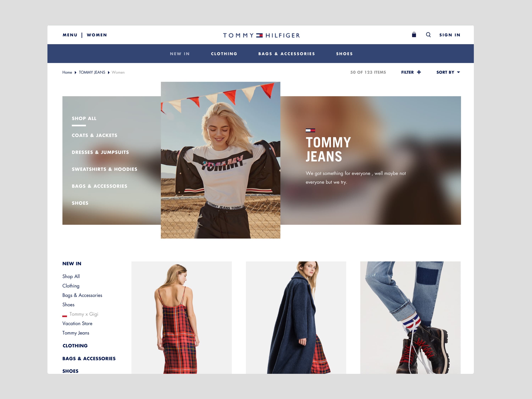The image size is (532, 399).
Task: Open the CLOTHING navigation tab
Action: [224, 54]
